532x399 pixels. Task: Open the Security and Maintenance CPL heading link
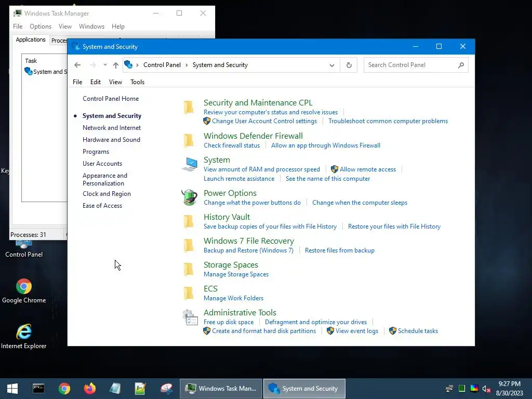tap(258, 103)
